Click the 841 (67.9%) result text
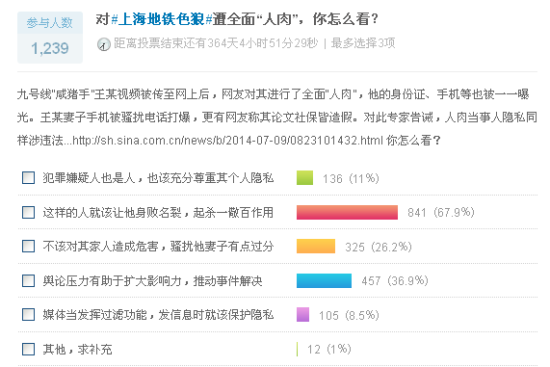 441,212
